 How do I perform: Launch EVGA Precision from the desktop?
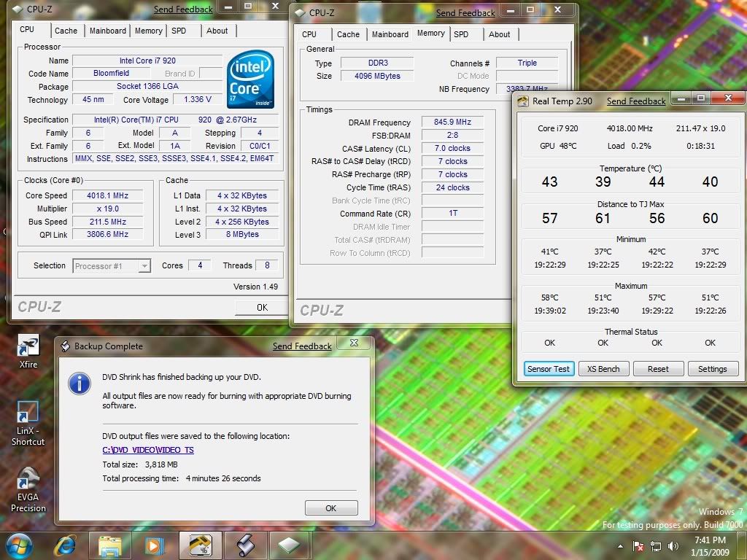(x=28, y=489)
